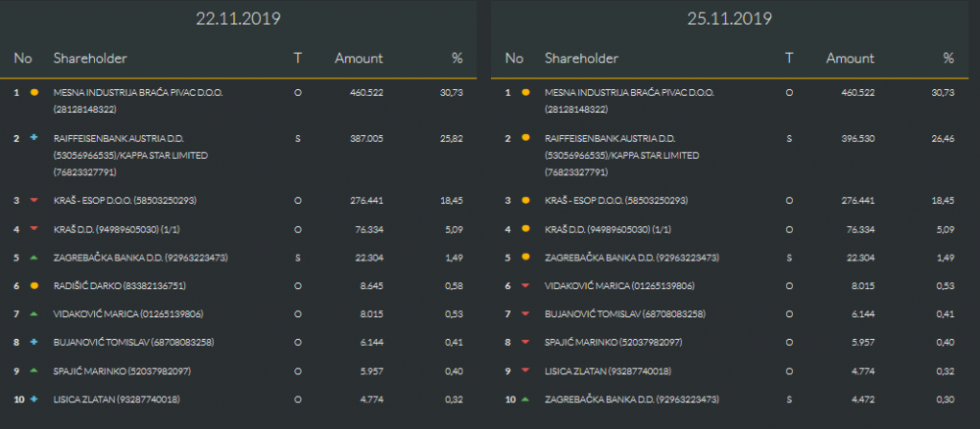The width and height of the screenshot is (980, 429).
Task: Click amount 4.472 in 25.11.2019 table
Action: (x=862, y=399)
